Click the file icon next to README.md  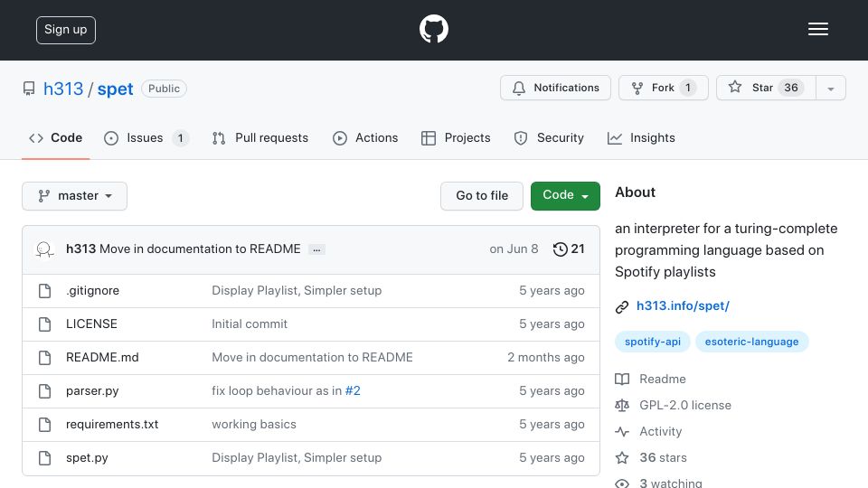(x=45, y=358)
